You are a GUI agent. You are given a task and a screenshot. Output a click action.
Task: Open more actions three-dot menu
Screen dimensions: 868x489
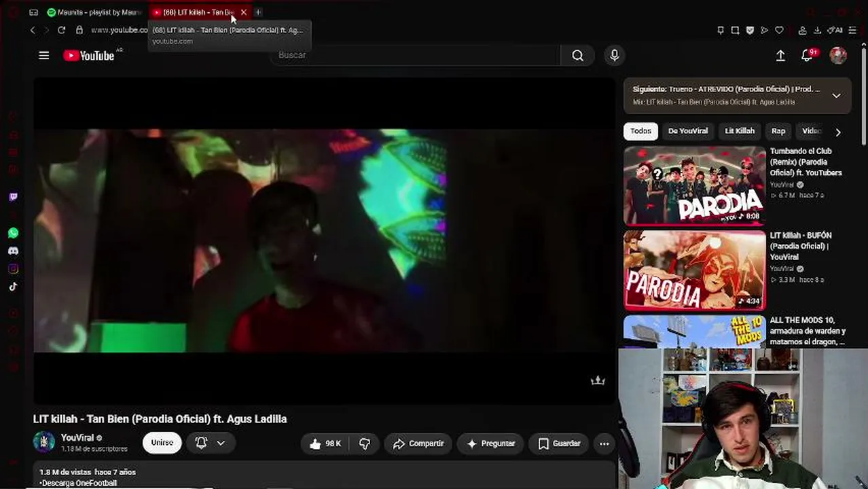(604, 443)
